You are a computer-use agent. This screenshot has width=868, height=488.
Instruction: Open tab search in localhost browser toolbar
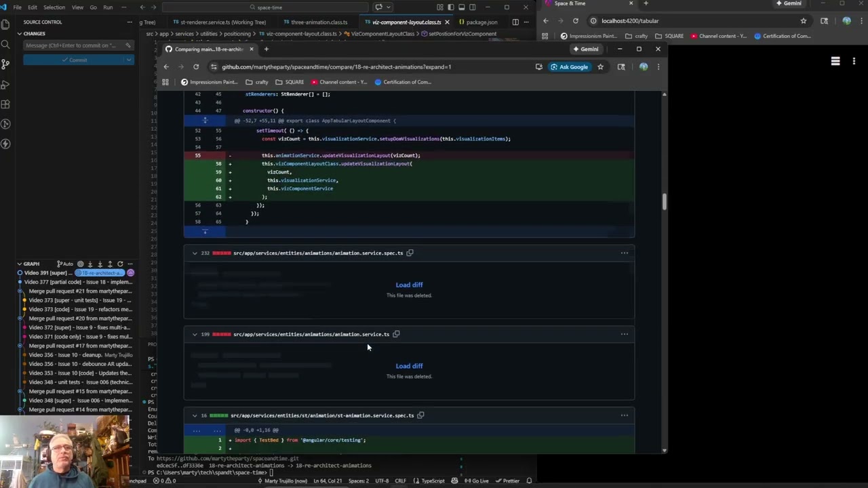coord(825,21)
